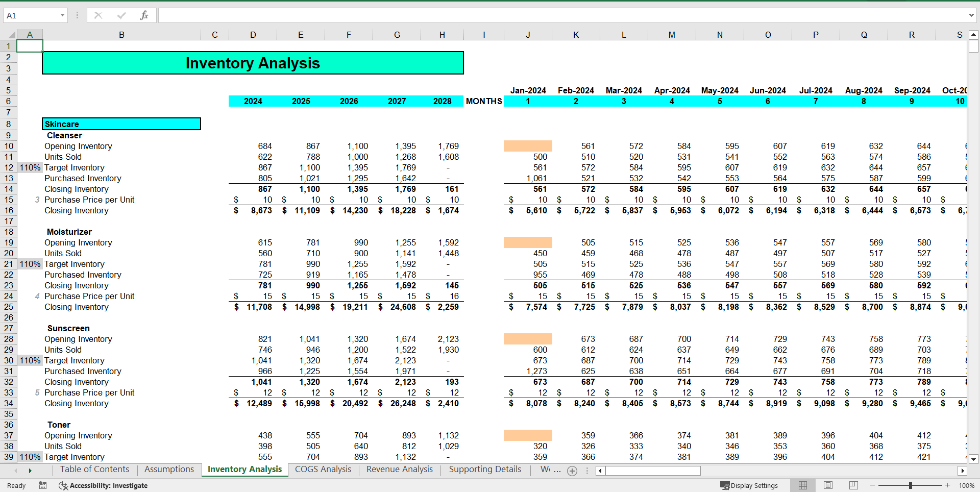Click the MONTHS label cell
Viewport: 980px width, 493px height.
[x=484, y=101]
